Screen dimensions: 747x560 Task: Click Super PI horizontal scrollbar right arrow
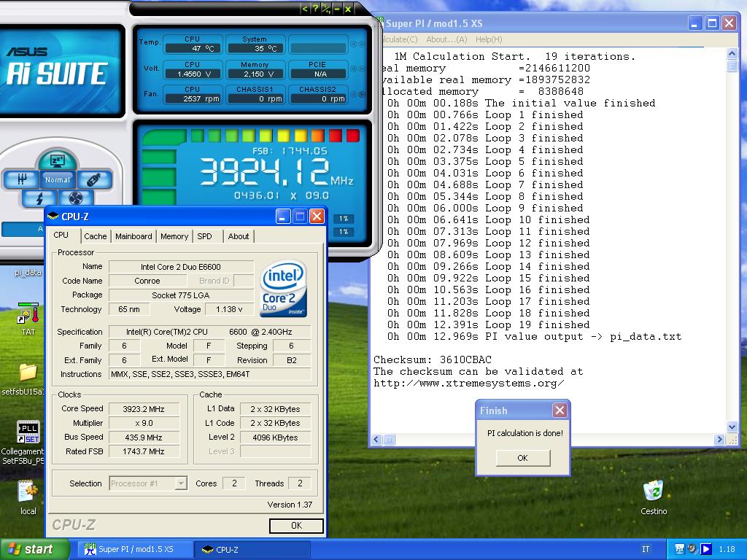point(719,440)
